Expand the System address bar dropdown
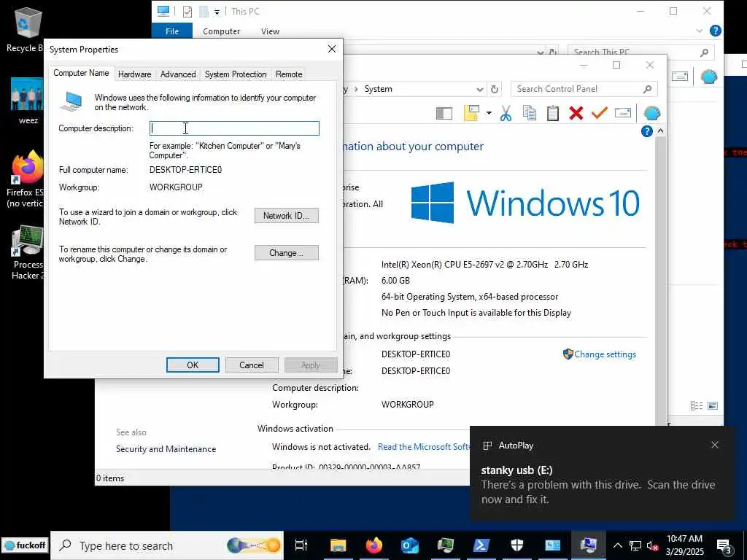 tap(480, 89)
